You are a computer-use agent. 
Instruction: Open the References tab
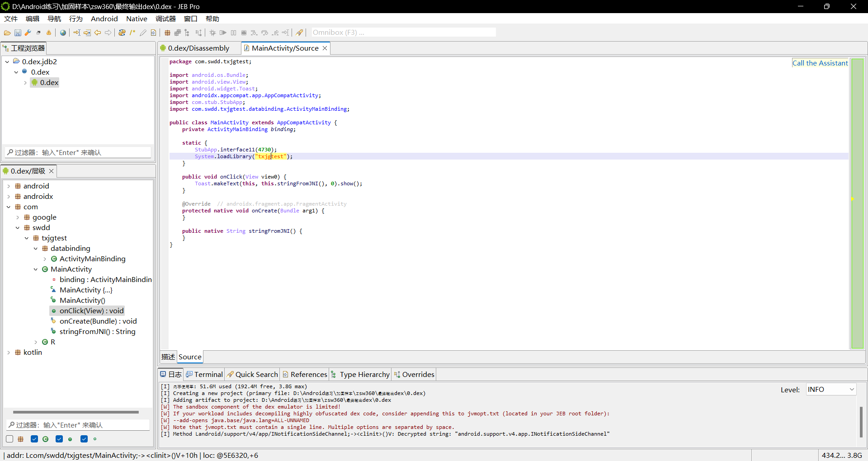pos(305,374)
